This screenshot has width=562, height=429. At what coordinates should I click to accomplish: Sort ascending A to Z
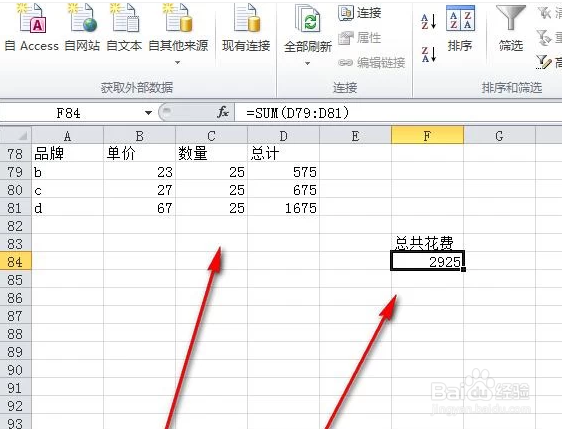click(x=429, y=22)
